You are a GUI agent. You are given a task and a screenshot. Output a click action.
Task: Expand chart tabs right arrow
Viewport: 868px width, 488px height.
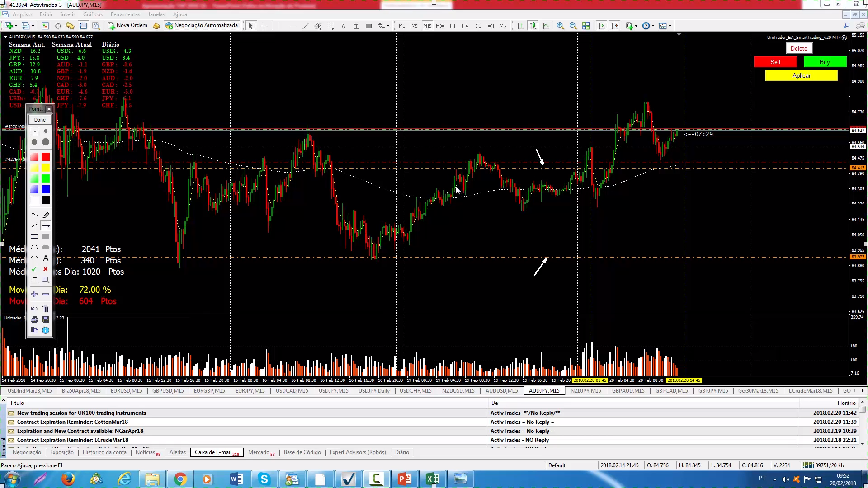pyautogui.click(x=862, y=391)
